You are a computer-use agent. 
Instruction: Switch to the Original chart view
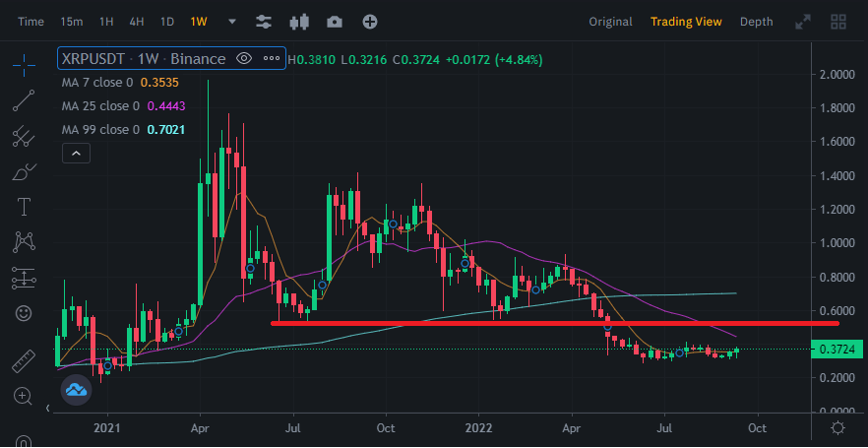point(610,22)
